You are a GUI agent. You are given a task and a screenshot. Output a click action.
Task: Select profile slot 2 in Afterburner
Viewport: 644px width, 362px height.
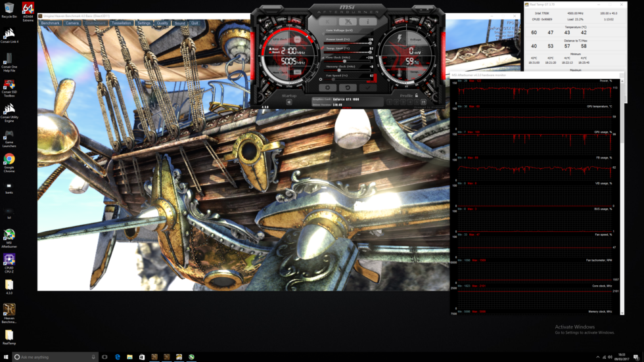coord(396,102)
